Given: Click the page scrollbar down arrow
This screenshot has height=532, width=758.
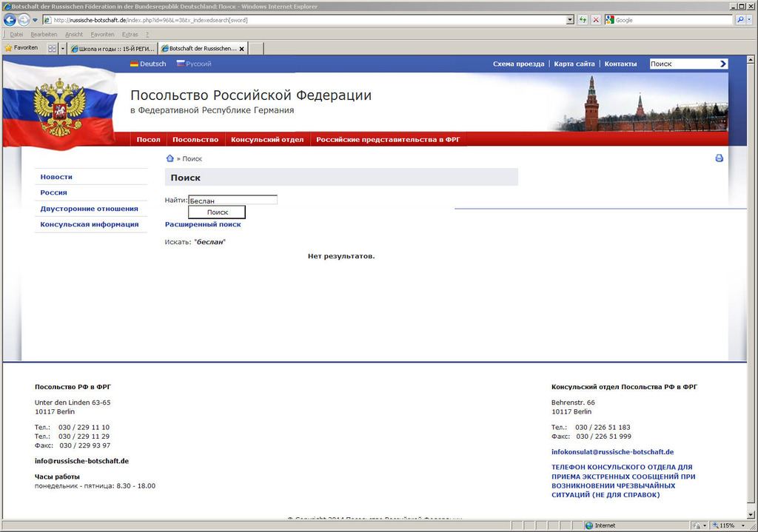Looking at the screenshot, I should coord(751,514).
